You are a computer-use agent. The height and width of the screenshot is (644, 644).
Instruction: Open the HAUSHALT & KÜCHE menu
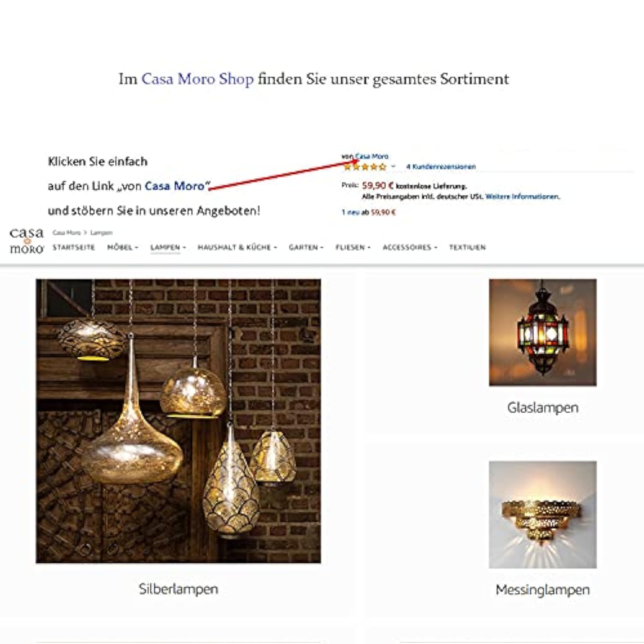coord(237,247)
